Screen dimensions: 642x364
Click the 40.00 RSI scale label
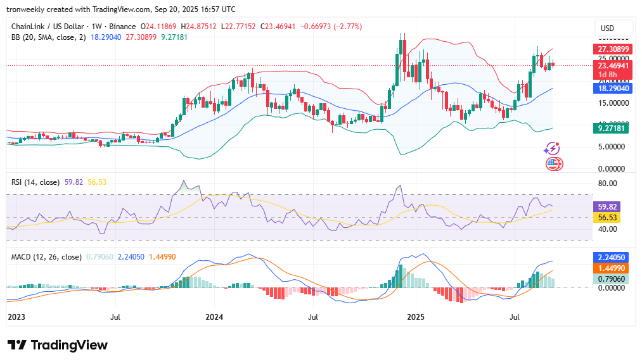point(608,229)
